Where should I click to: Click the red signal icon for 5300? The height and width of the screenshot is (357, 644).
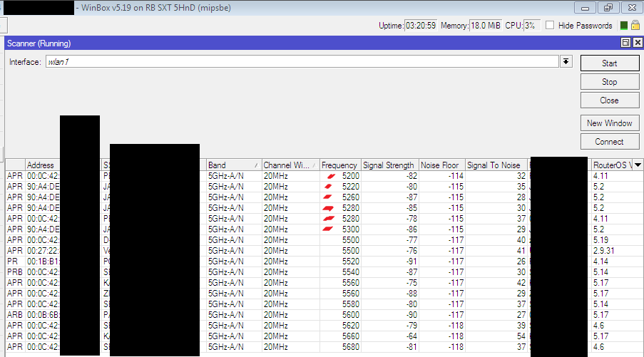(x=328, y=229)
